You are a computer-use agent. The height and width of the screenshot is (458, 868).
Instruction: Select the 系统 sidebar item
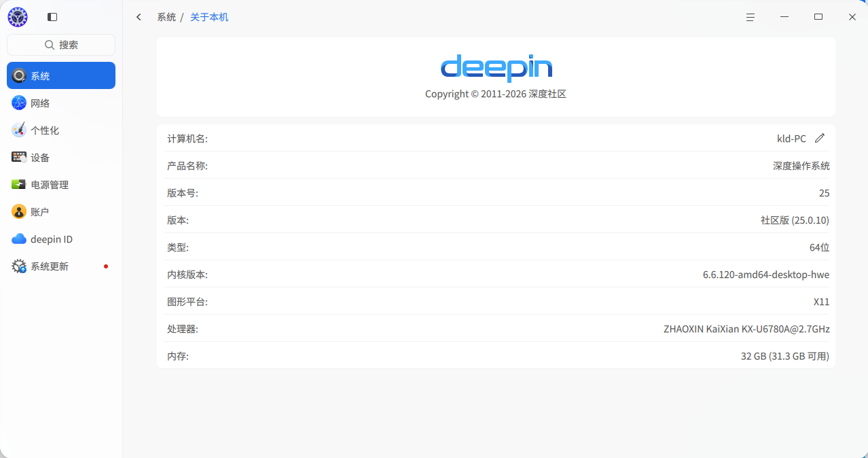pyautogui.click(x=61, y=75)
